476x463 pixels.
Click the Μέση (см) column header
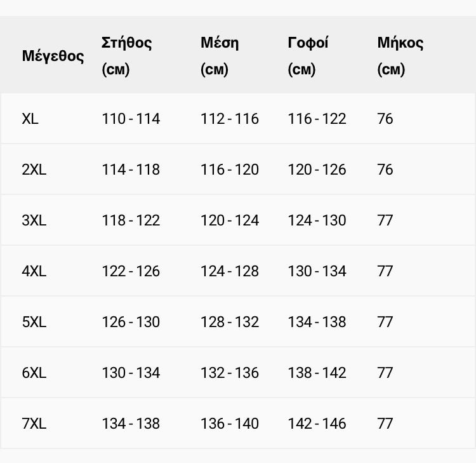click(220, 56)
